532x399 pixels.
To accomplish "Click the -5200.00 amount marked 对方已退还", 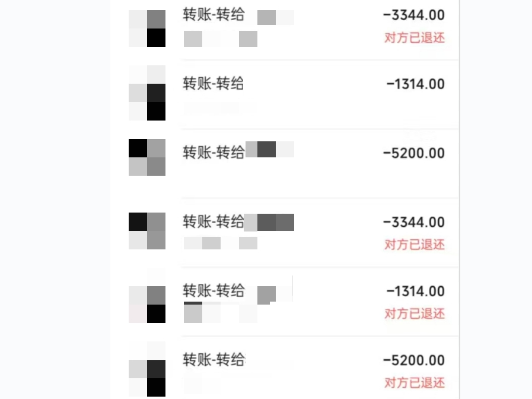I will [x=414, y=360].
